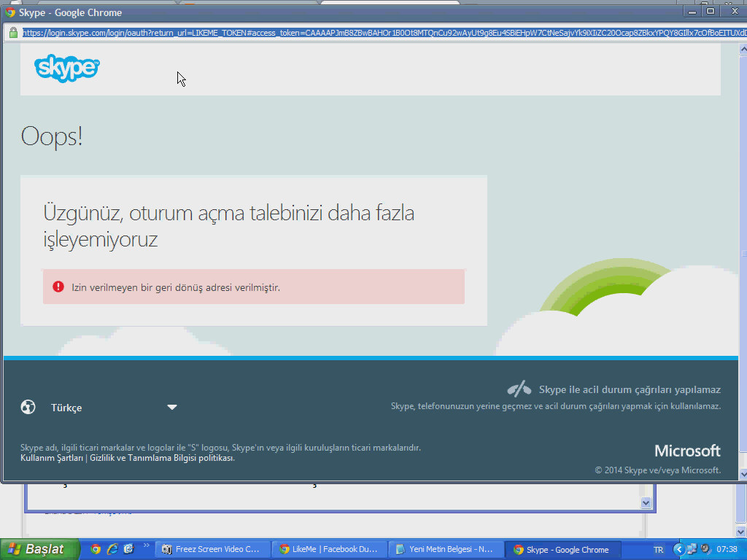Screen dimensions: 747x560
Task: Expand quick launch overflow chevron
Action: tap(146, 545)
